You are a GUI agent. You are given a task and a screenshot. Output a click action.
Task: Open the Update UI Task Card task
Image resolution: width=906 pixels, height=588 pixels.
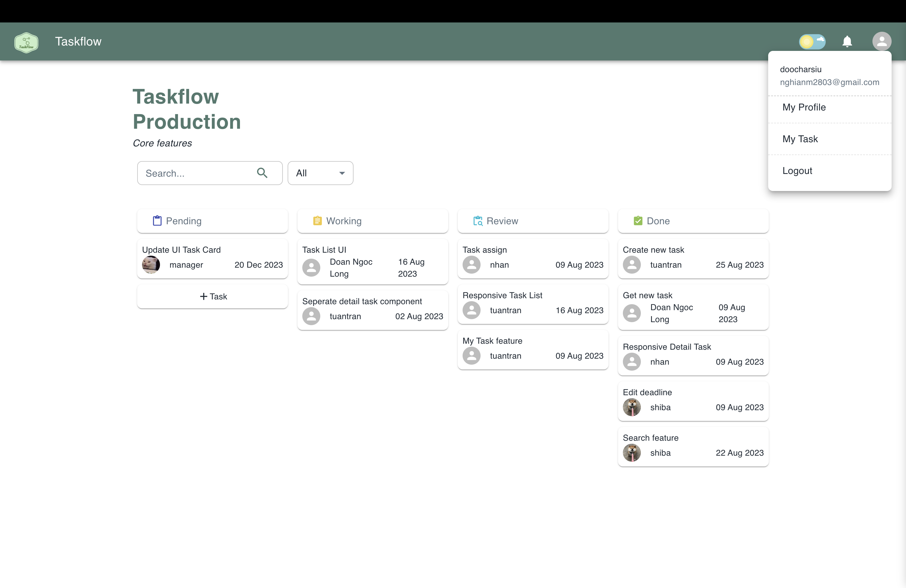tap(212, 259)
